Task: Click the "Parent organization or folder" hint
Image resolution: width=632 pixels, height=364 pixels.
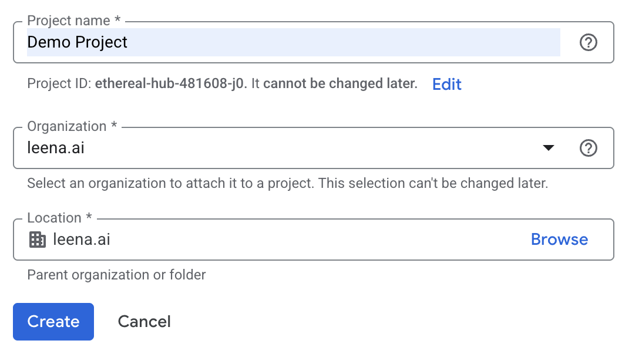Action: (116, 275)
